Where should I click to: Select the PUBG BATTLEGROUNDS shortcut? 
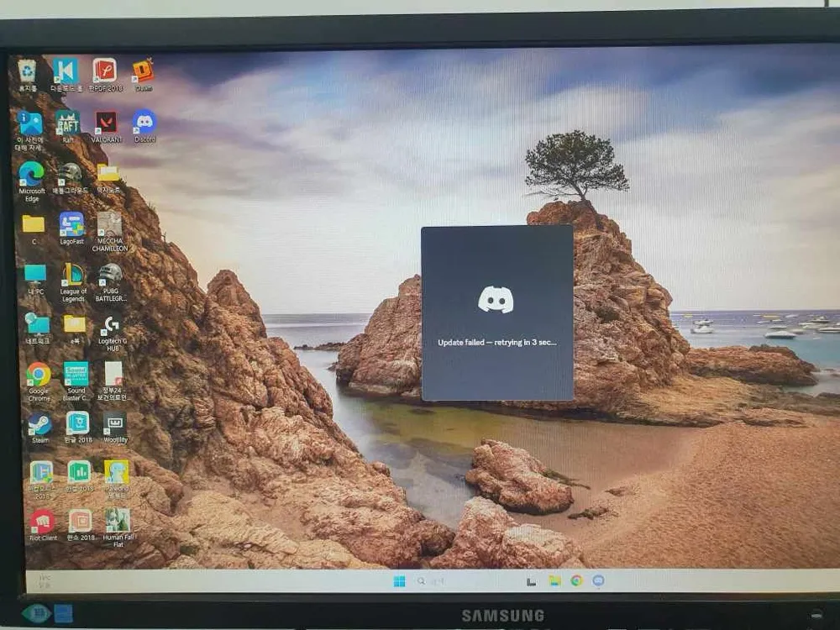coord(111,283)
